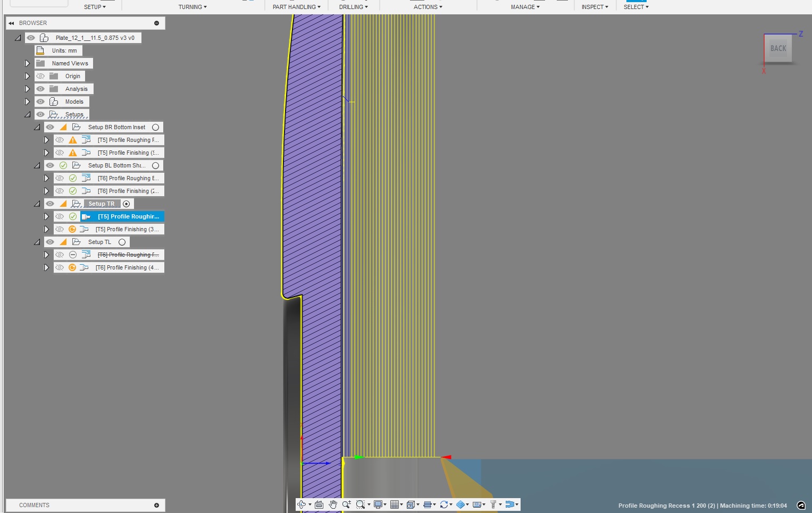Select the radio button next to Setup TL

pyautogui.click(x=122, y=242)
